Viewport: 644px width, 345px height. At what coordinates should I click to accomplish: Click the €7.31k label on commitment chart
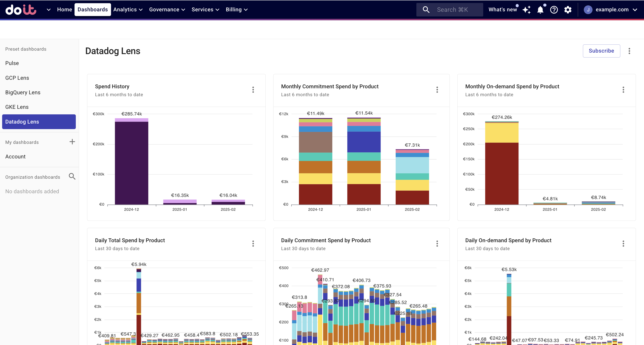coord(412,145)
